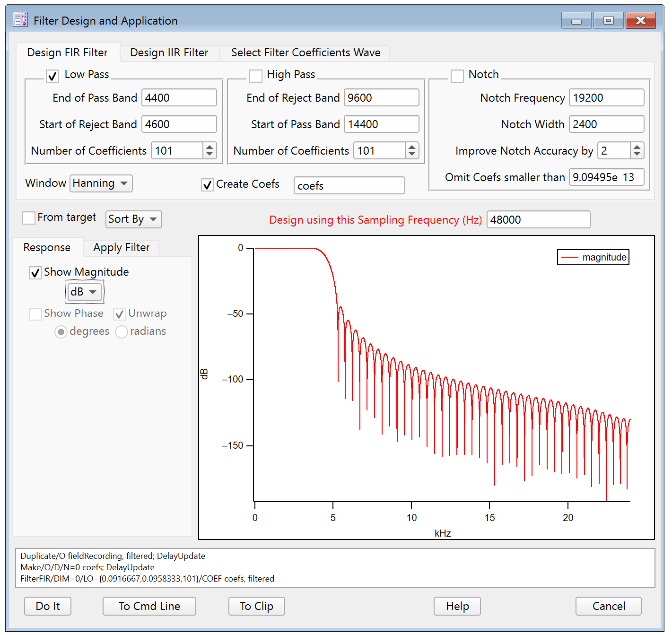Click the Filter Design app icon in title bar
672x635 pixels.
pyautogui.click(x=20, y=20)
